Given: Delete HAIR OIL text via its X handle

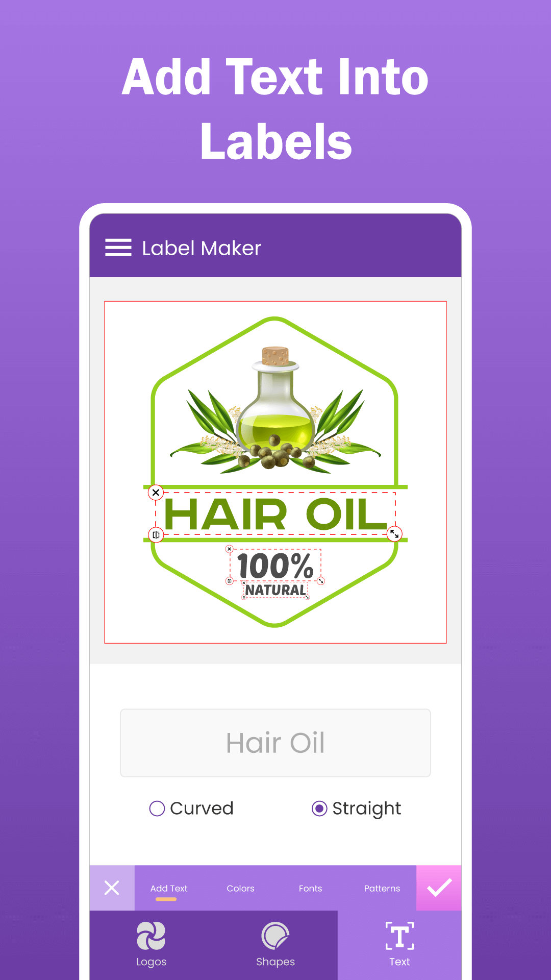Looking at the screenshot, I should click(156, 493).
